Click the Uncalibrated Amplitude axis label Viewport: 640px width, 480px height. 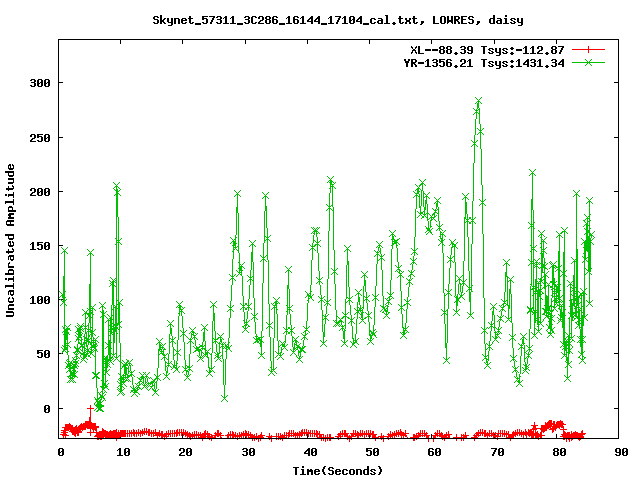pos(10,240)
